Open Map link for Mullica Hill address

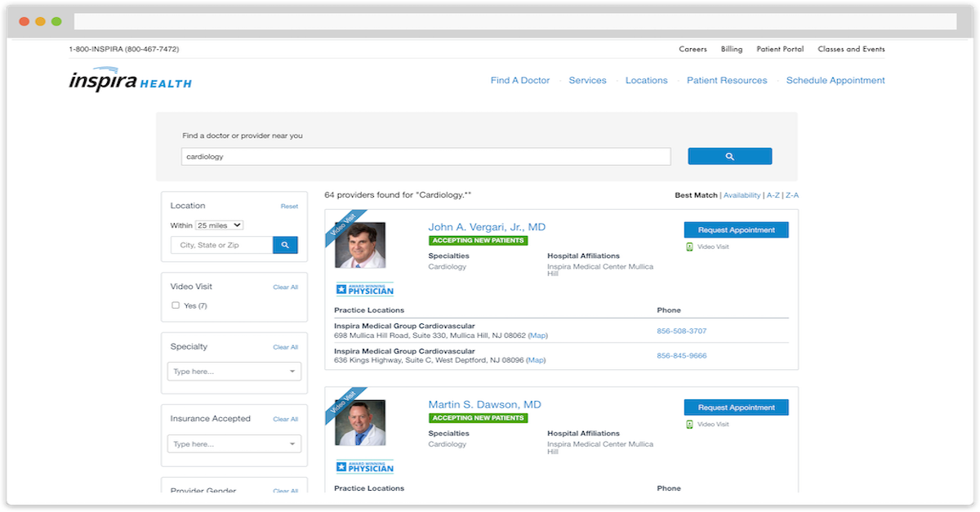pyautogui.click(x=538, y=336)
